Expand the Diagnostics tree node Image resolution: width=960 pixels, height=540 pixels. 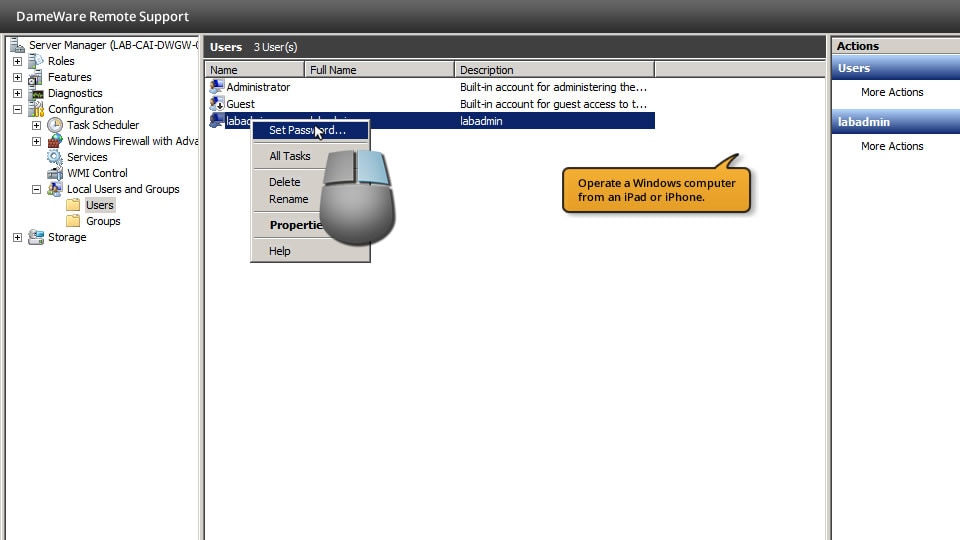(17, 93)
